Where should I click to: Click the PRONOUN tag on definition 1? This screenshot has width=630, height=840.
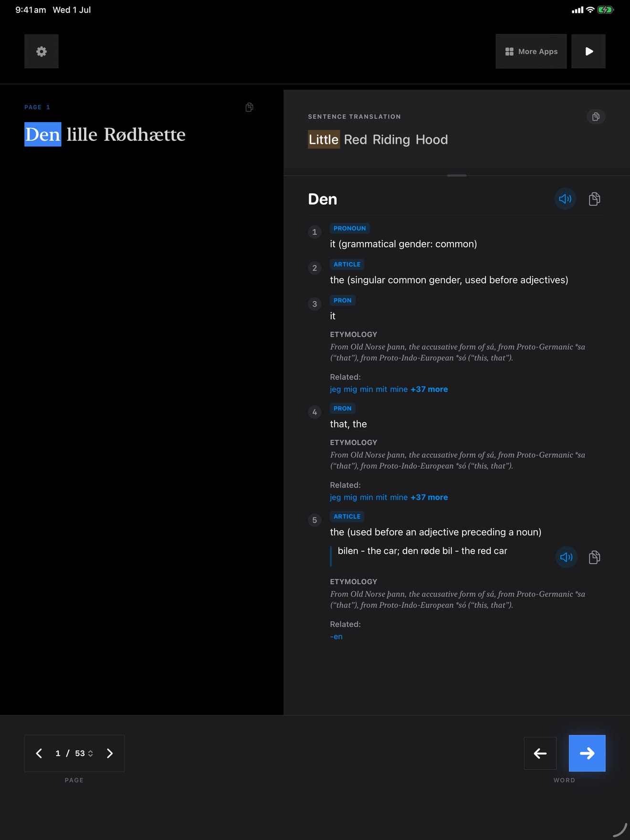pos(350,228)
